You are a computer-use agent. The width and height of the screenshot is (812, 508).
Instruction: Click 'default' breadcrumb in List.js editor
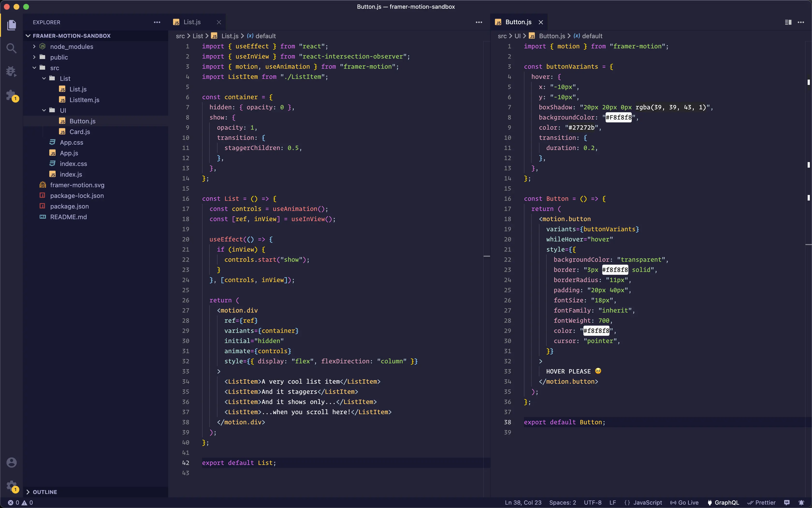pos(266,36)
